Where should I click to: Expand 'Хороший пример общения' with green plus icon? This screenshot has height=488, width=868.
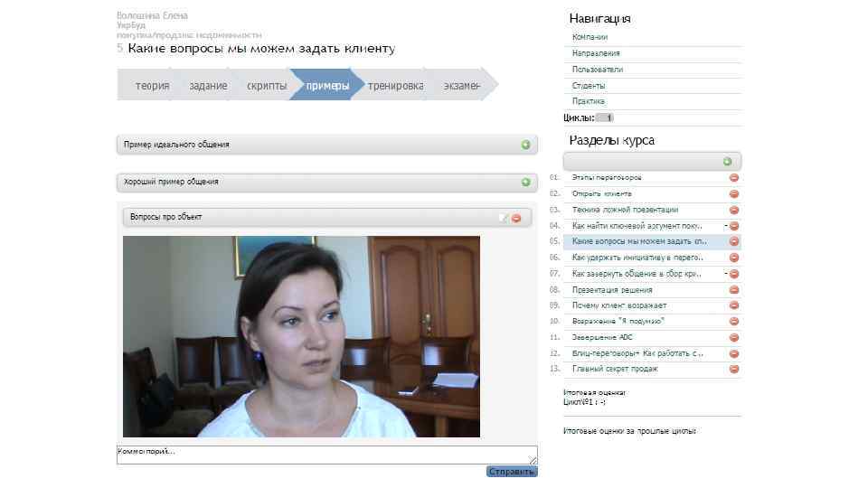tap(525, 182)
